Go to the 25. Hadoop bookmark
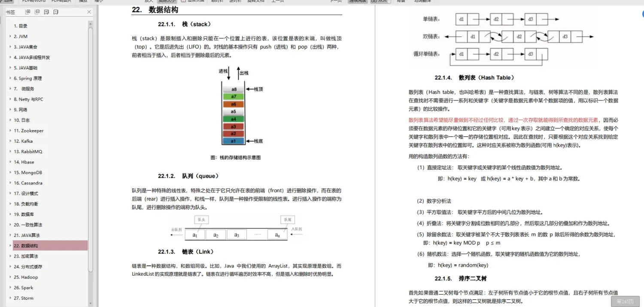Screen dimensions: 644x307 tap(26, 277)
